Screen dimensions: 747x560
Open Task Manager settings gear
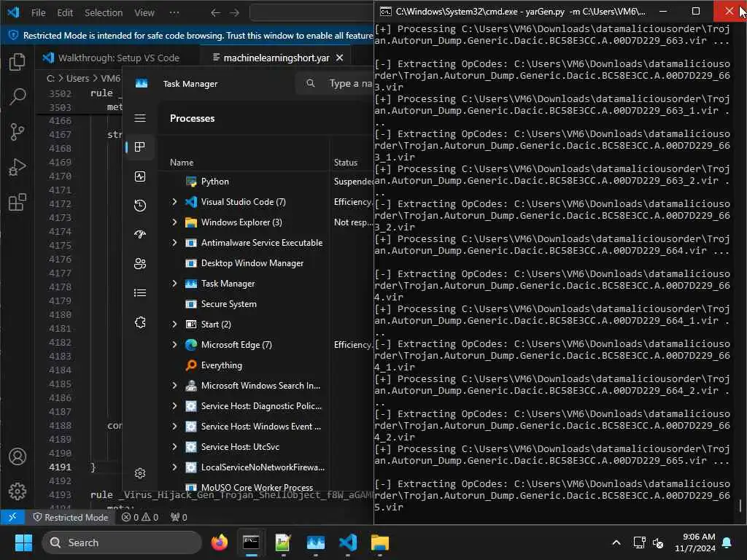pyautogui.click(x=140, y=472)
